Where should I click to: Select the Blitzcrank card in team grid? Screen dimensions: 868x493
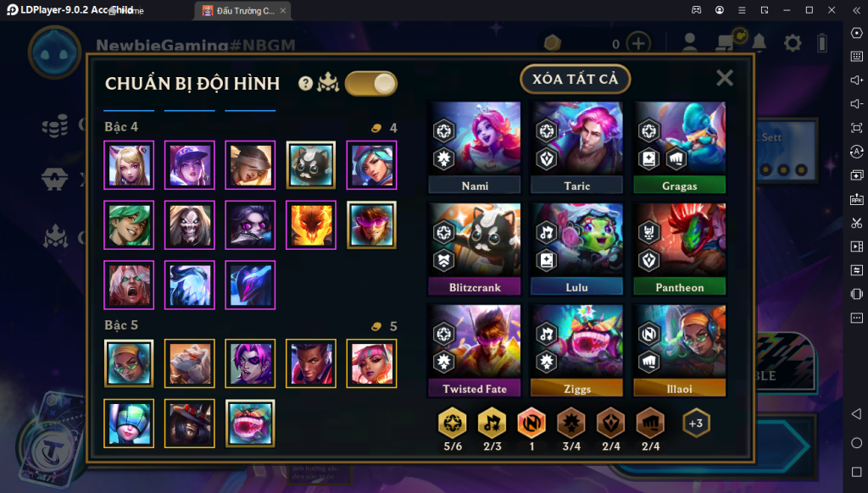(x=475, y=248)
